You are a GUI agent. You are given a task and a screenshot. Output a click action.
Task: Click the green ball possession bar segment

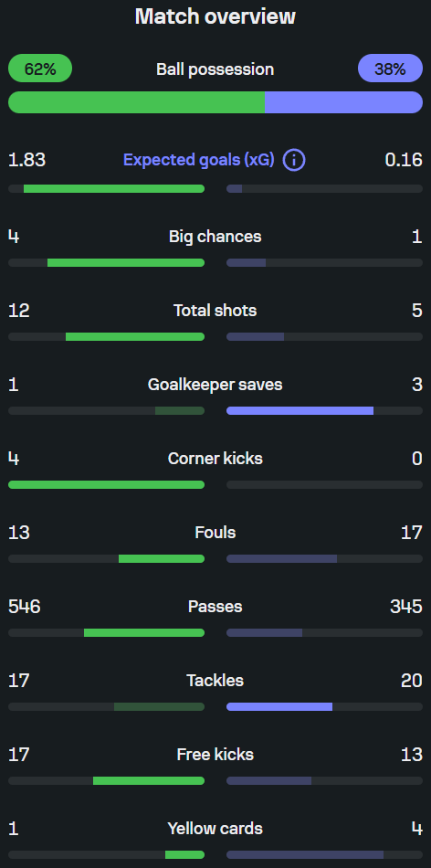coord(137,102)
